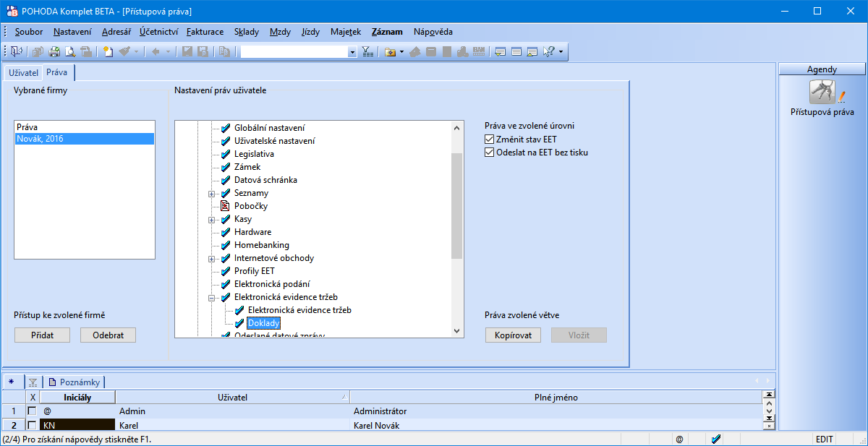The image size is (868, 446).
Task: Open the Poznámky tab
Action: (x=75, y=382)
